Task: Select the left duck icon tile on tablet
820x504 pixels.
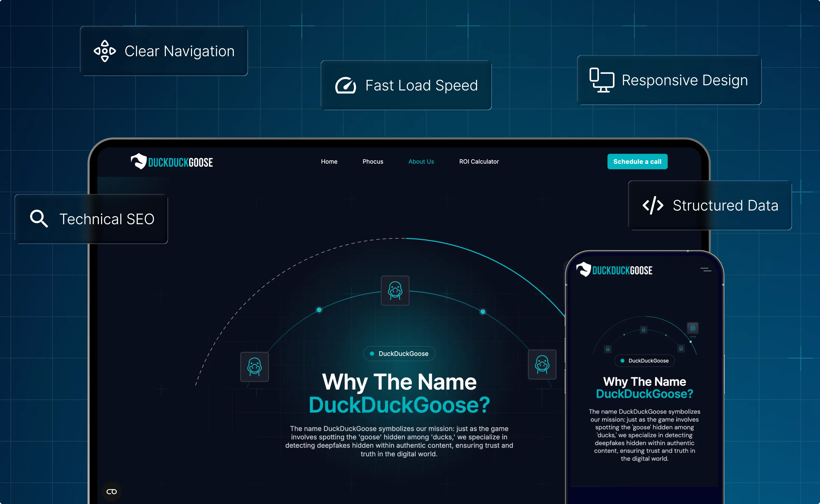Action: pyautogui.click(x=255, y=367)
